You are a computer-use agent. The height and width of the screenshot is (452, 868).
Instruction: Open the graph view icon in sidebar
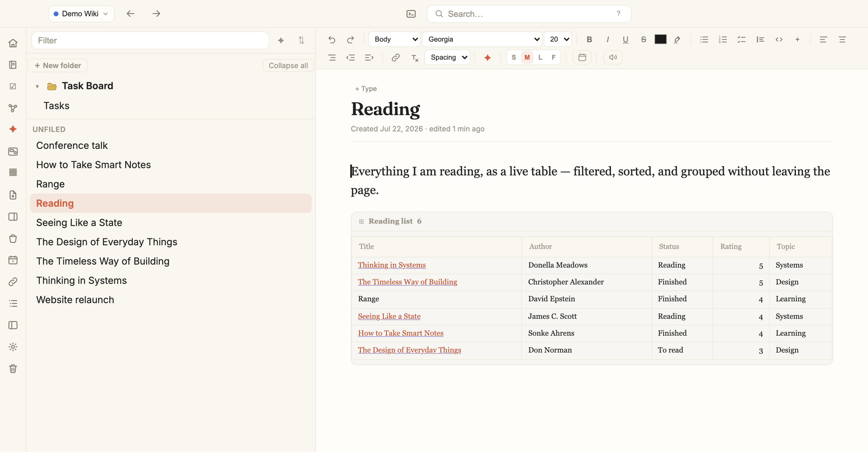(13, 108)
